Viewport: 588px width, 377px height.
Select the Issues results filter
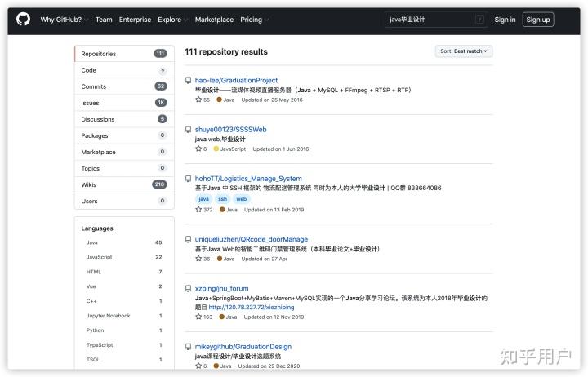124,103
